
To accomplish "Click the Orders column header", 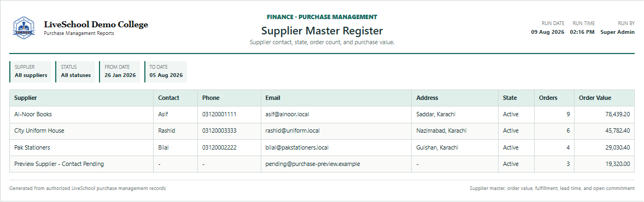I will (x=554, y=98).
